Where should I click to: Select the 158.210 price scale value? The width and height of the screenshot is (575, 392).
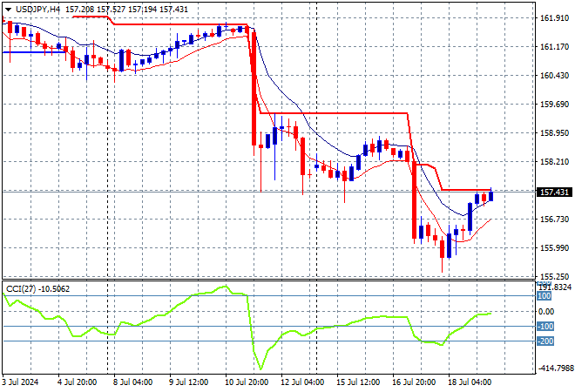click(x=554, y=162)
